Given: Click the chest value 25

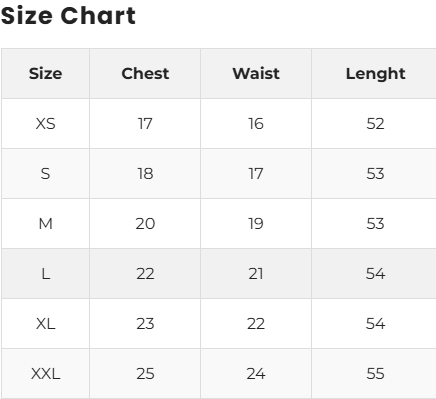Looking at the screenshot, I should (145, 374).
